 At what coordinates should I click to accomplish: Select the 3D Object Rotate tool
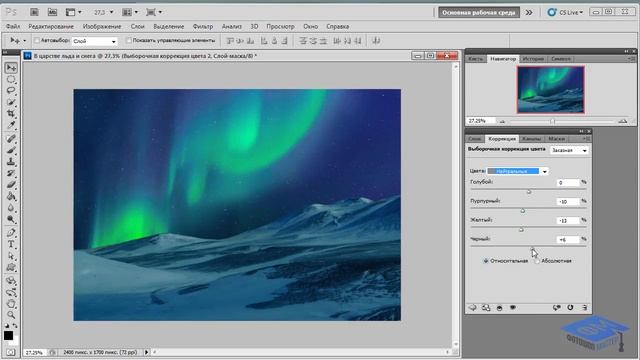click(11, 281)
